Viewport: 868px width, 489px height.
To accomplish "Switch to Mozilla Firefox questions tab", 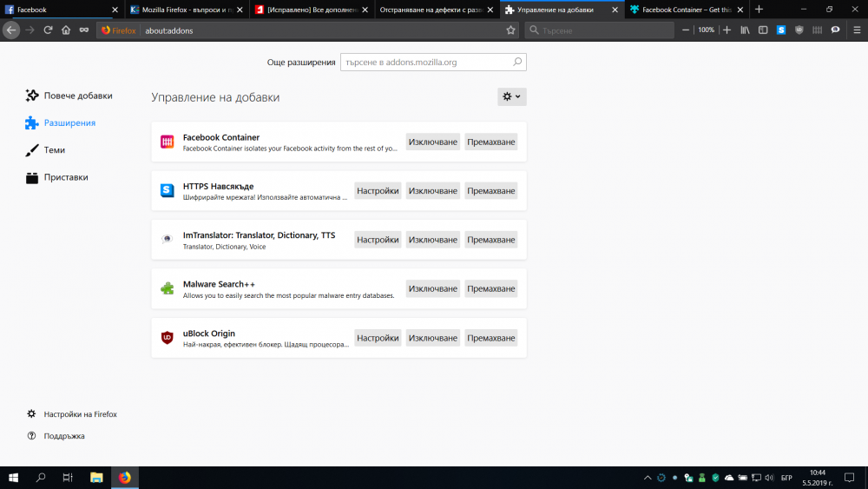I will point(187,10).
